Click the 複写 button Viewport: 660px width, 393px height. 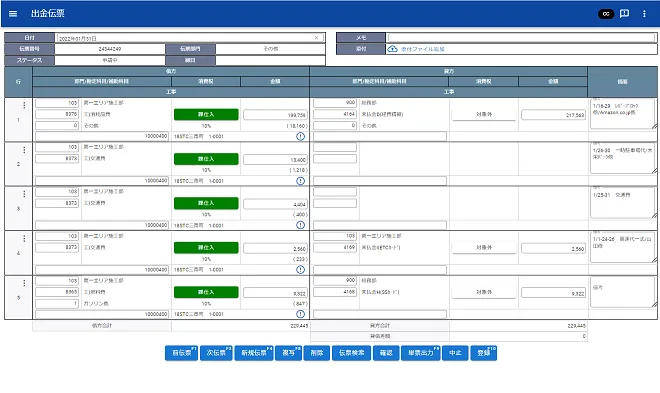click(288, 353)
